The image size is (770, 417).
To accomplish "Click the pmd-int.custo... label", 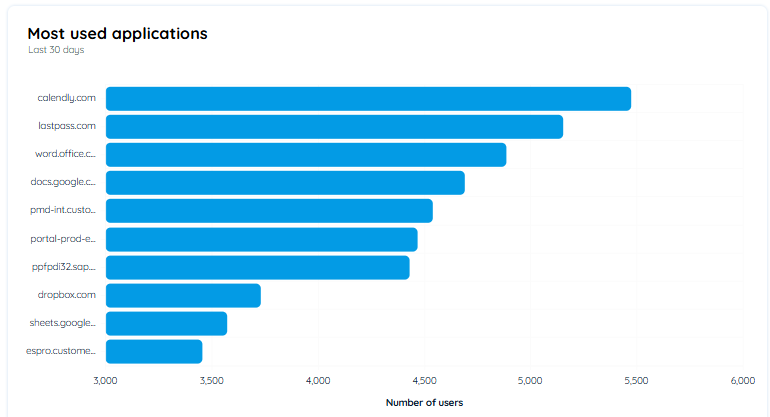I will click(x=63, y=210).
